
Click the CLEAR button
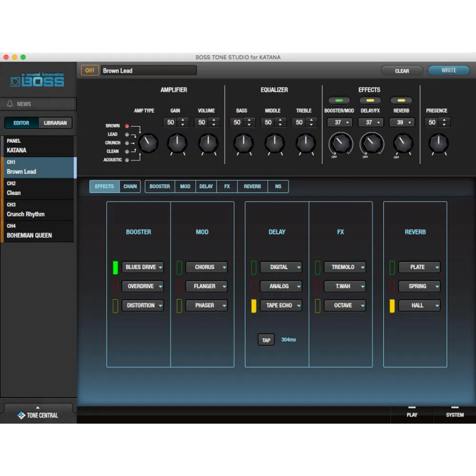click(x=402, y=71)
